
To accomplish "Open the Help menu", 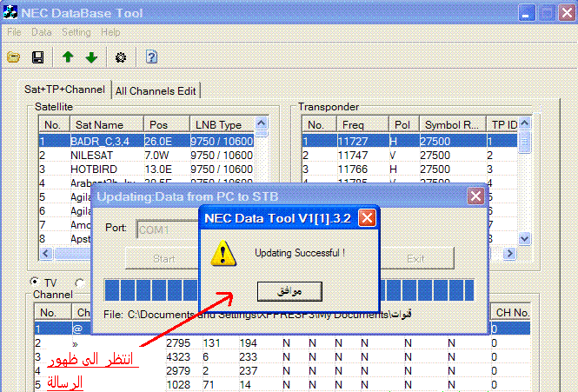I will point(110,32).
